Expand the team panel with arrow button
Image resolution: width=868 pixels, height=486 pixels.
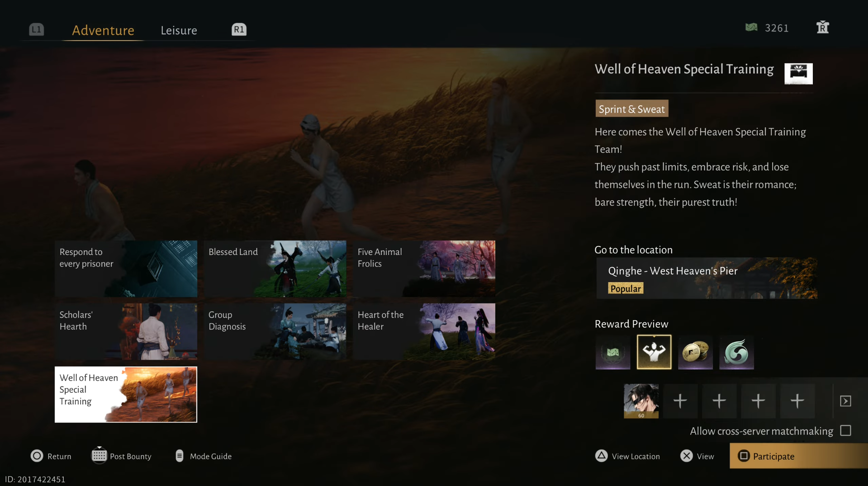click(845, 401)
